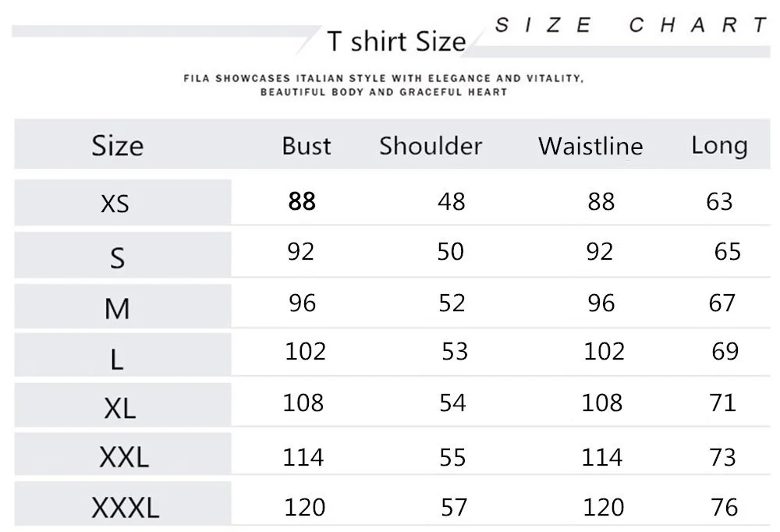Select the L size row label

tap(117, 360)
